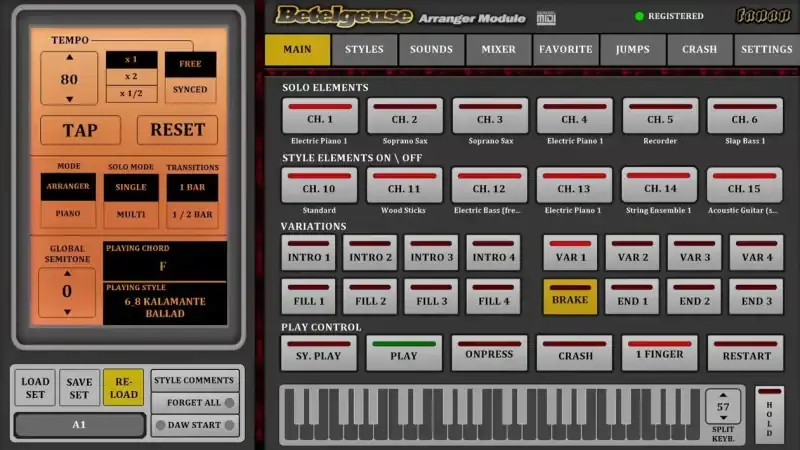Click the yellow BRAKE button
This screenshot has height=450, width=800.
coord(570,296)
